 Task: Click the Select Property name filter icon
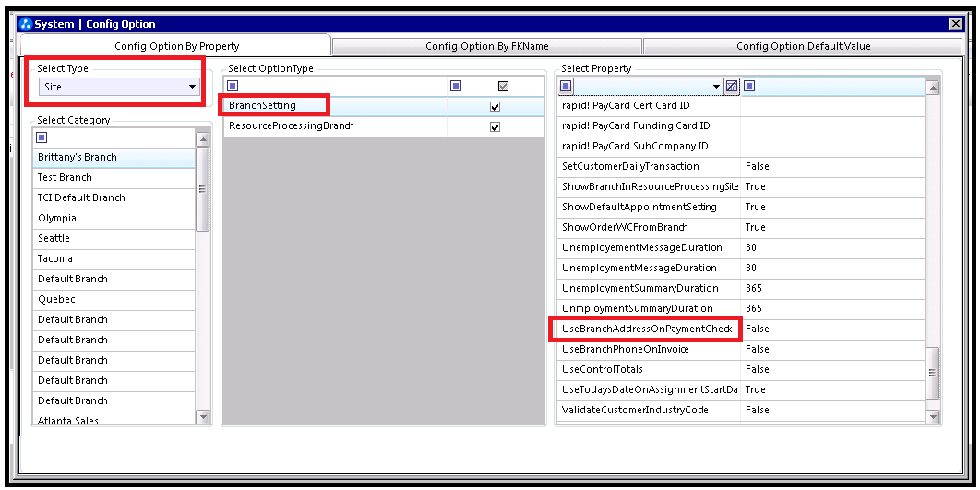pos(567,86)
